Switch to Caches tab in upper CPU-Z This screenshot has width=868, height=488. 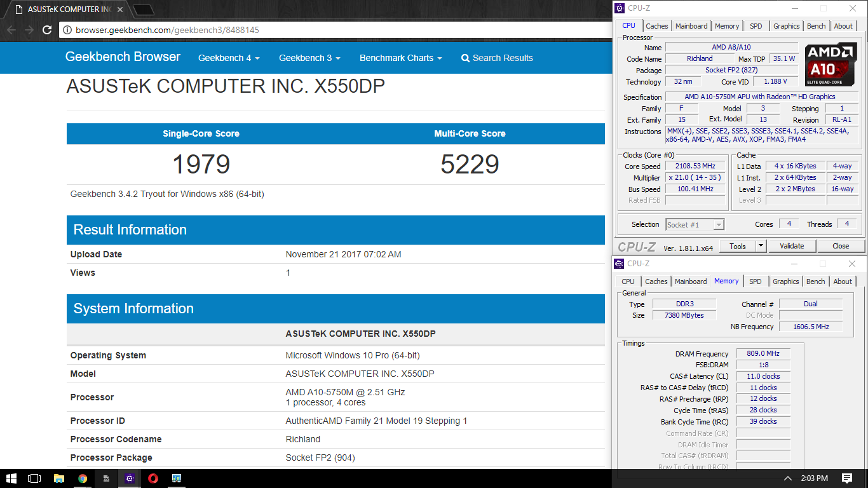657,26
